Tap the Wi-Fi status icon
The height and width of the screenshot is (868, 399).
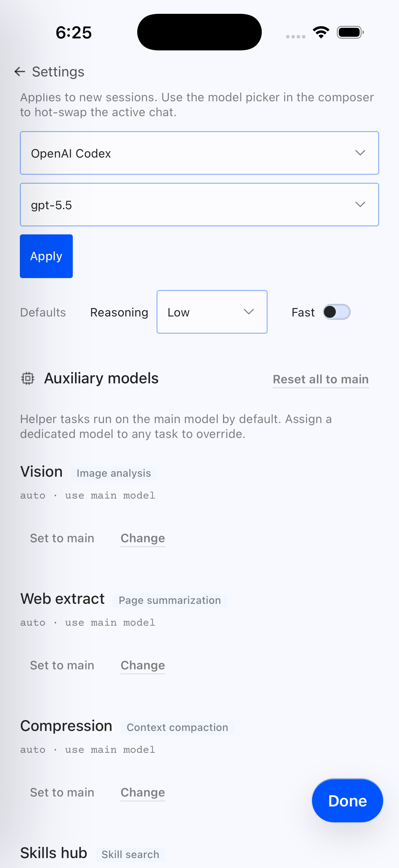[x=321, y=32]
